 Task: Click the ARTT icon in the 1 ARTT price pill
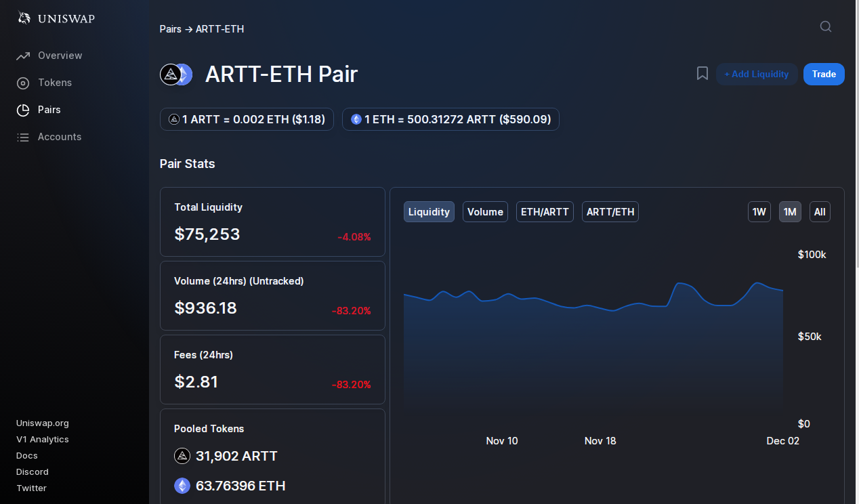click(174, 119)
